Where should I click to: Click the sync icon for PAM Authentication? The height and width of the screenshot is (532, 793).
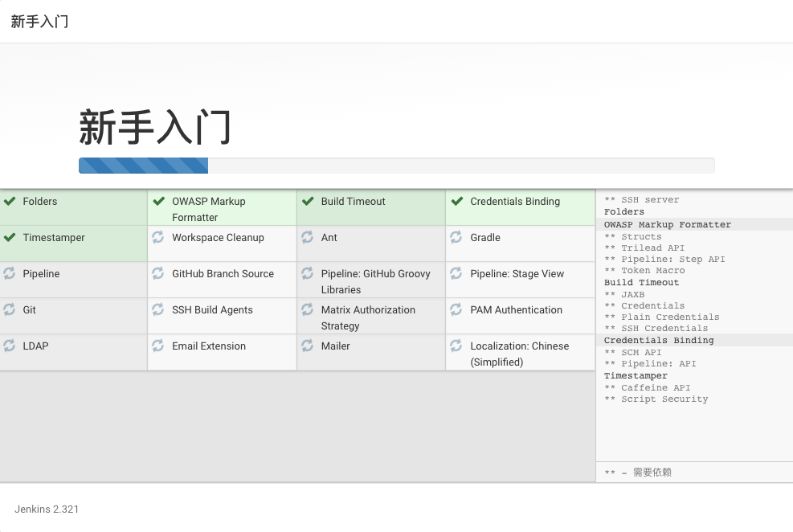(x=456, y=309)
